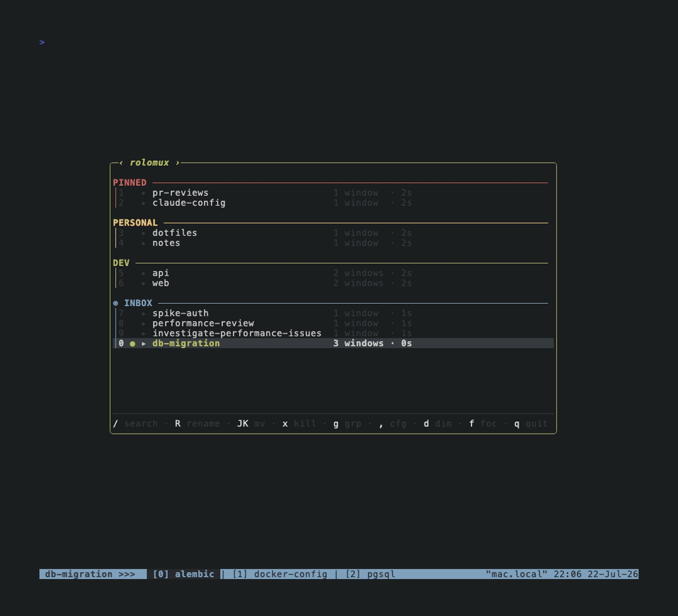Click the "mac.local" hostname in status bar
This screenshot has width=678, height=616.
[x=517, y=575]
